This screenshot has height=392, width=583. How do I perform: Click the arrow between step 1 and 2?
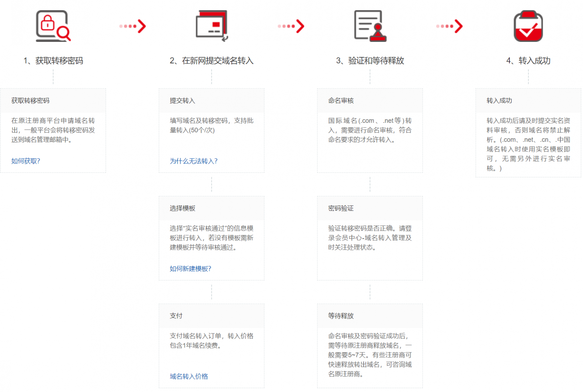tap(133, 26)
